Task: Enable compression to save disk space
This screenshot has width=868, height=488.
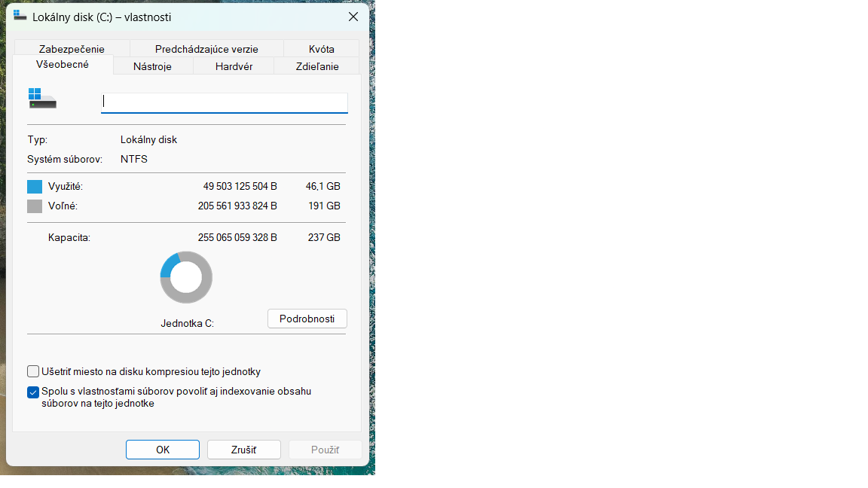Action: pos(32,371)
